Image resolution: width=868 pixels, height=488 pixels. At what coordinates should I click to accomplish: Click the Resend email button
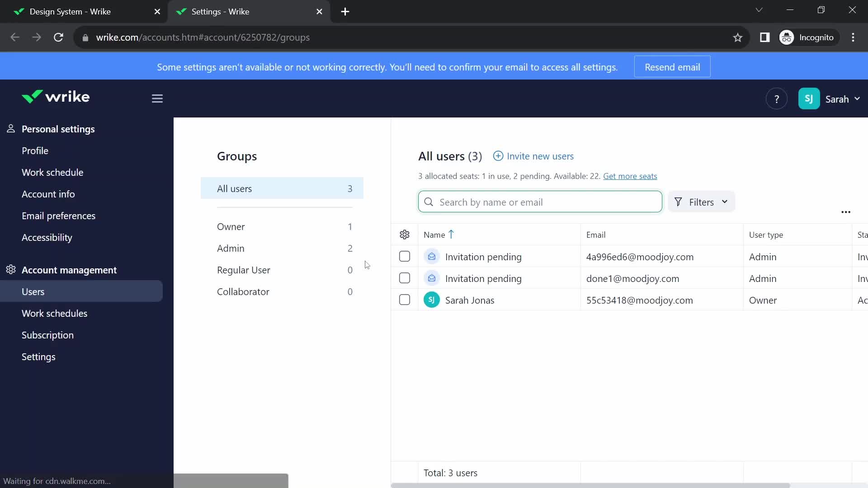coord(672,67)
